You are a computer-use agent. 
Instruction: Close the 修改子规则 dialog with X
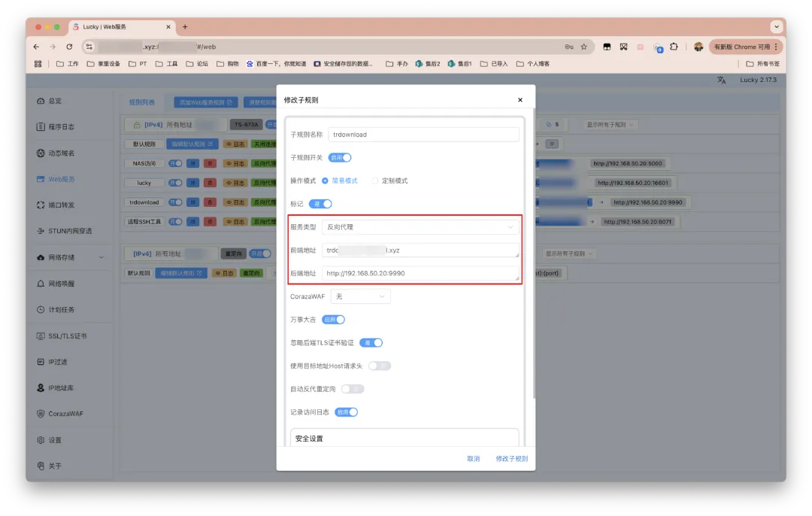pos(520,100)
